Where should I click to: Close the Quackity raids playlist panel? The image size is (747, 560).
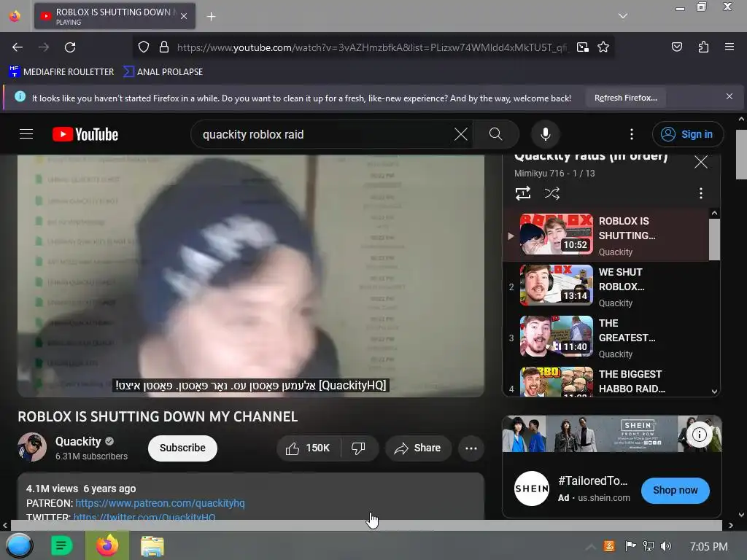700,162
